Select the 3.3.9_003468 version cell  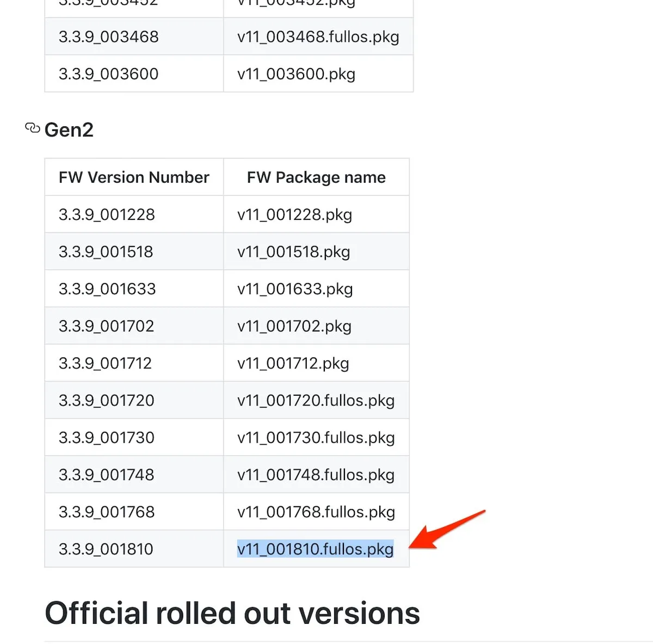click(109, 37)
